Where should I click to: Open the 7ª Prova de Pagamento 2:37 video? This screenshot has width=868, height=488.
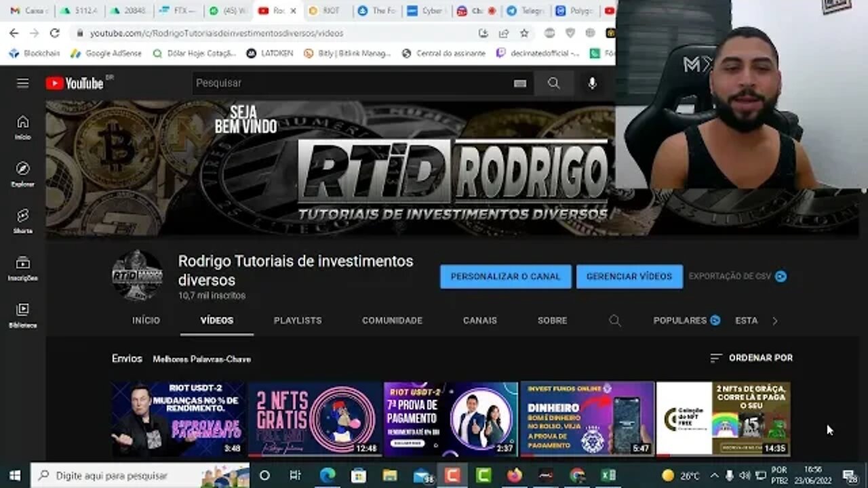tap(451, 419)
